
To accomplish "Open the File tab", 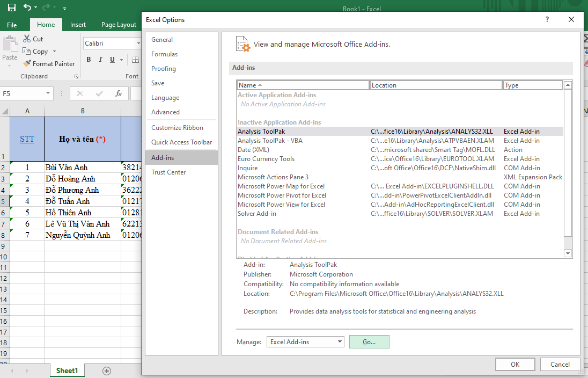I will click(12, 25).
